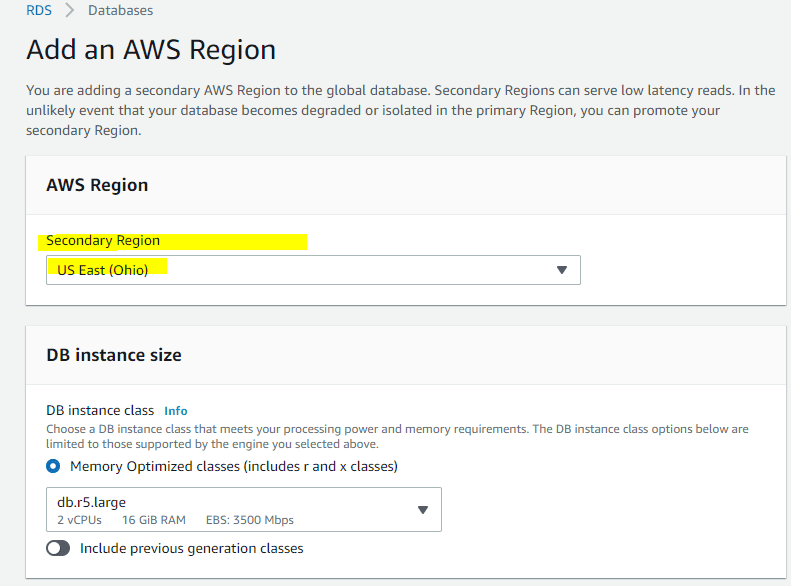791x586 pixels.
Task: Go to the Databases breadcrumb
Action: pyautogui.click(x=120, y=10)
